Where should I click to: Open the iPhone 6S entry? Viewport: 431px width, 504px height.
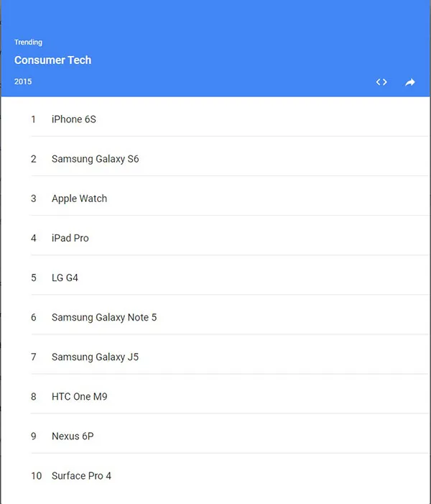[73, 119]
